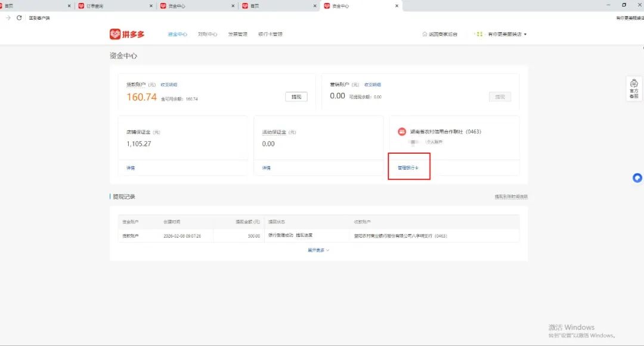Click the blue floating assistant circle icon
Viewport: 644px width, 346px height.
[x=637, y=177]
